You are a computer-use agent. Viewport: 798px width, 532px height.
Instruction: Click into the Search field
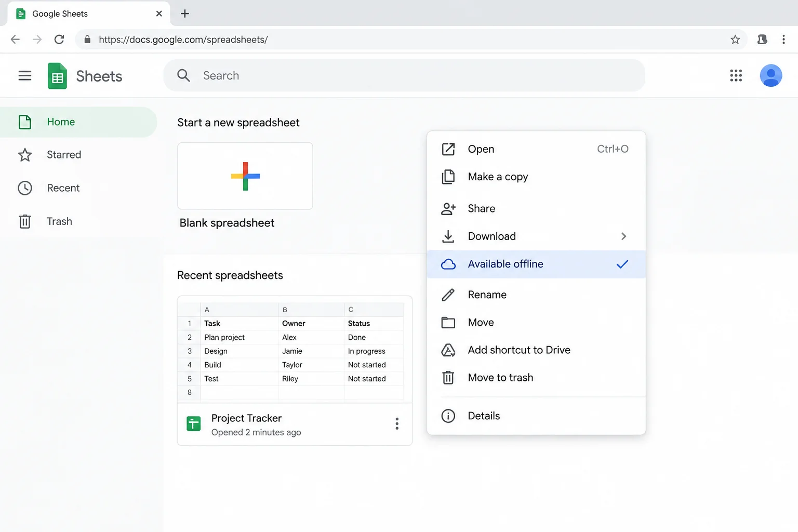coord(404,75)
